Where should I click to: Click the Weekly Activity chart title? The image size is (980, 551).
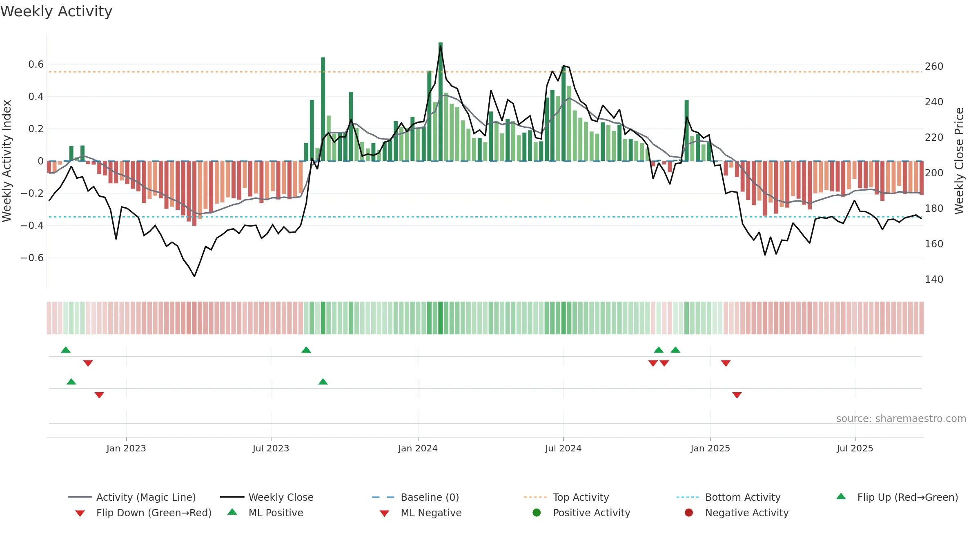pos(56,11)
